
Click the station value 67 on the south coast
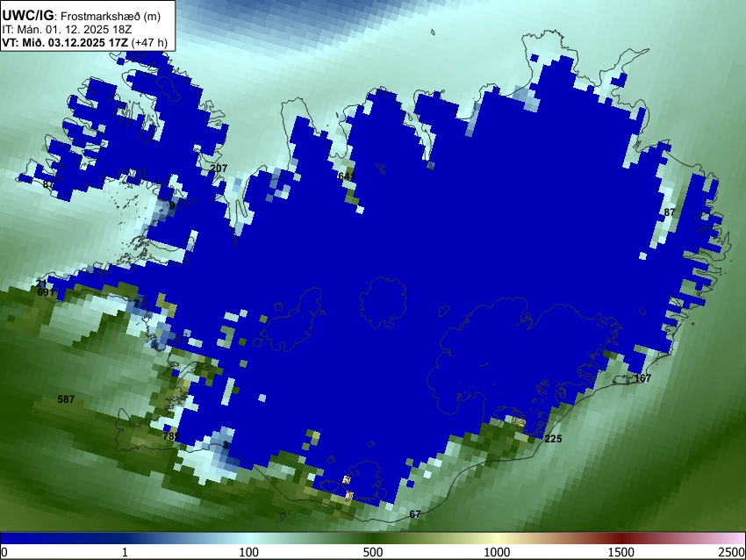click(x=415, y=514)
